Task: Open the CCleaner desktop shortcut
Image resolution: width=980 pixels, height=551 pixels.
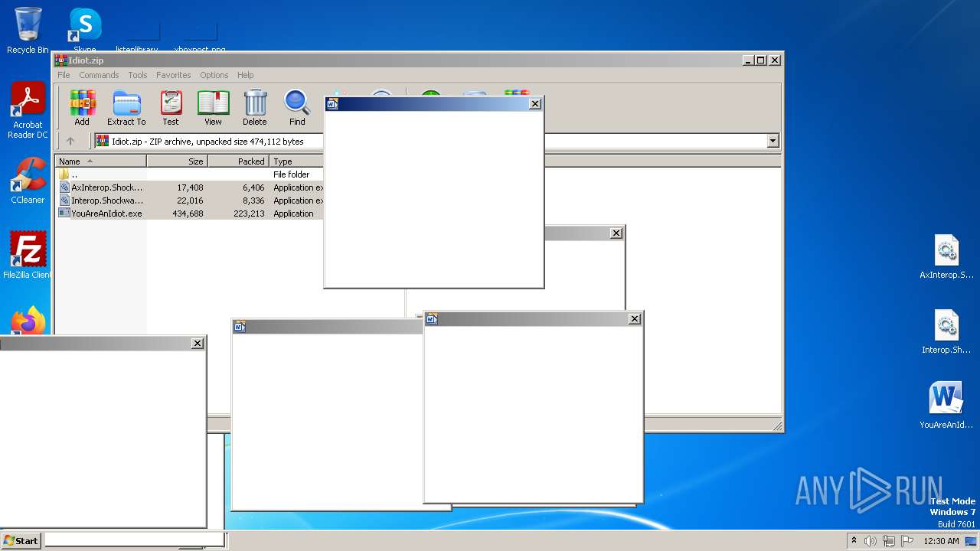Action: pyautogui.click(x=28, y=181)
